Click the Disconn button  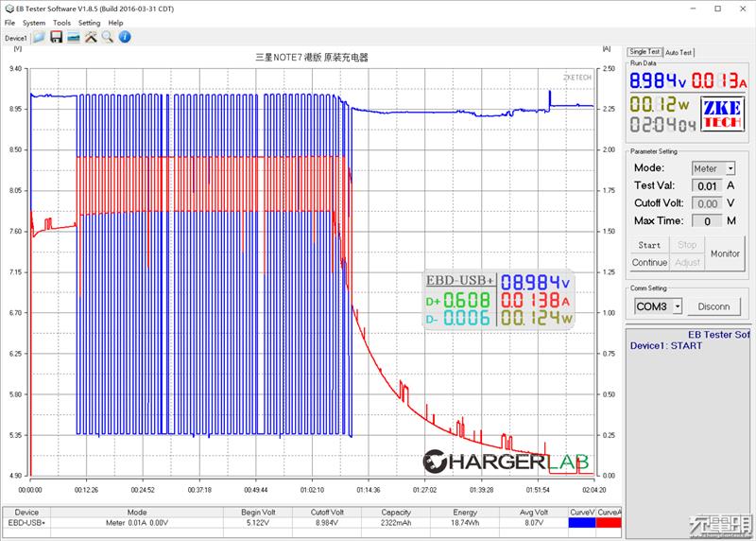[713, 306]
